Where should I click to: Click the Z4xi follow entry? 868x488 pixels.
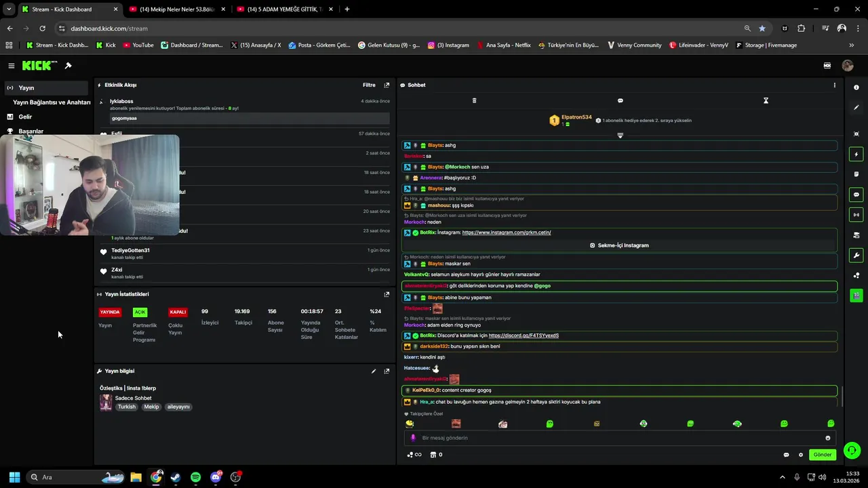point(244,273)
